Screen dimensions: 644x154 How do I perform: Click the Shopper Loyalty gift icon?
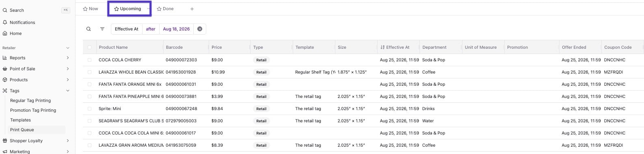(x=5, y=141)
